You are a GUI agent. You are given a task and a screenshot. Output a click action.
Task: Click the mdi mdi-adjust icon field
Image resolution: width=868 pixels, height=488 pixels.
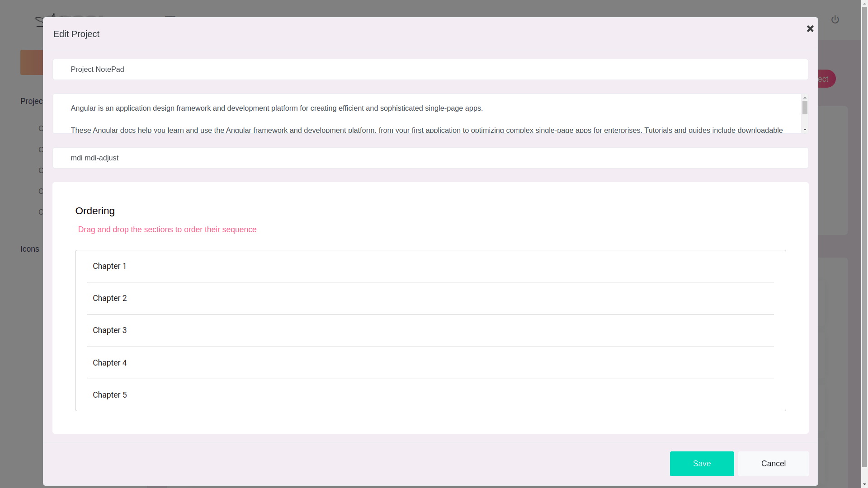tap(429, 158)
